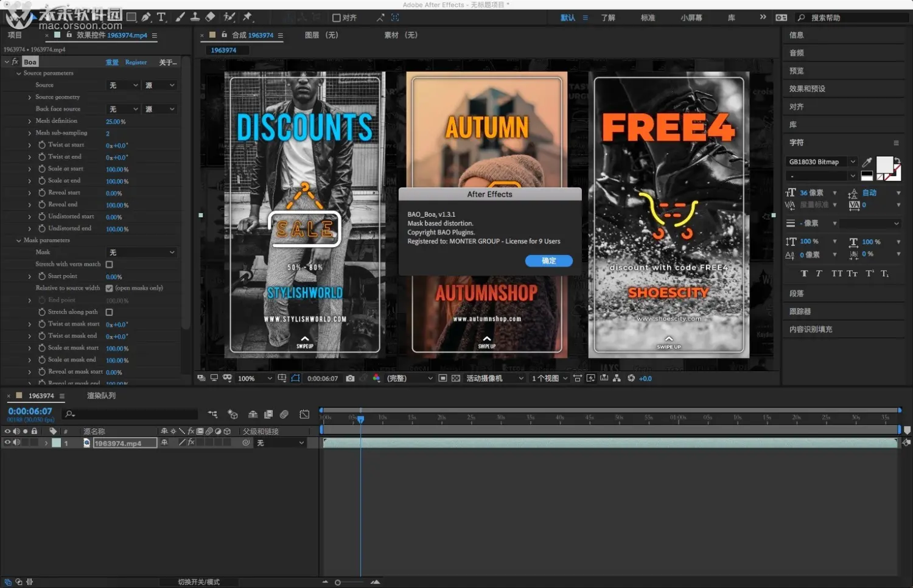
Task: Open the Mask dropdown
Action: [142, 253]
